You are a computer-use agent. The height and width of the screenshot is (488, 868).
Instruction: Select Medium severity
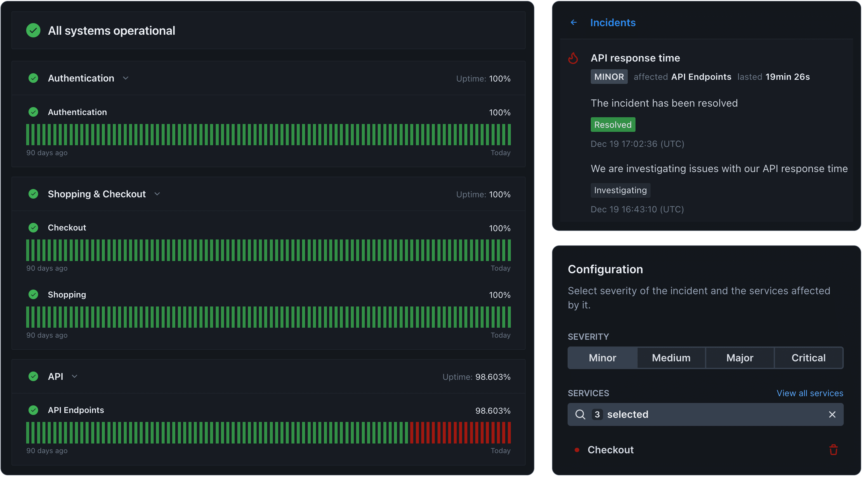click(671, 358)
